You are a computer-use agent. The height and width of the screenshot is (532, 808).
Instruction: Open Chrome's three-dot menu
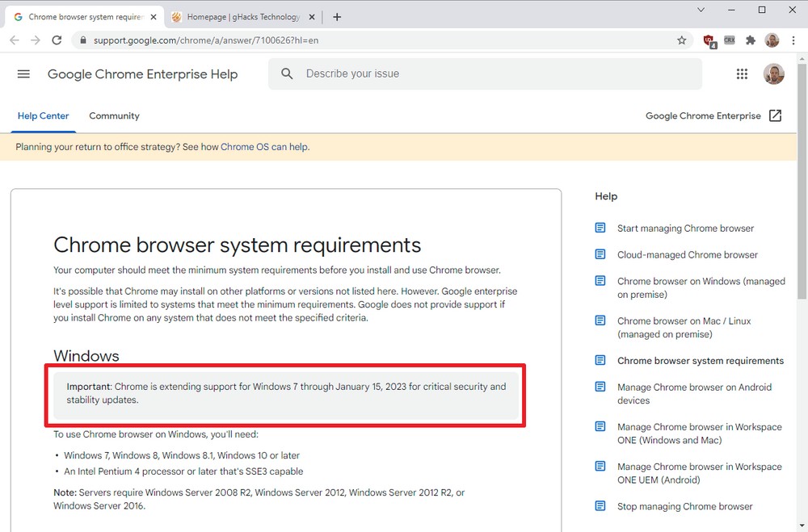[793, 40]
